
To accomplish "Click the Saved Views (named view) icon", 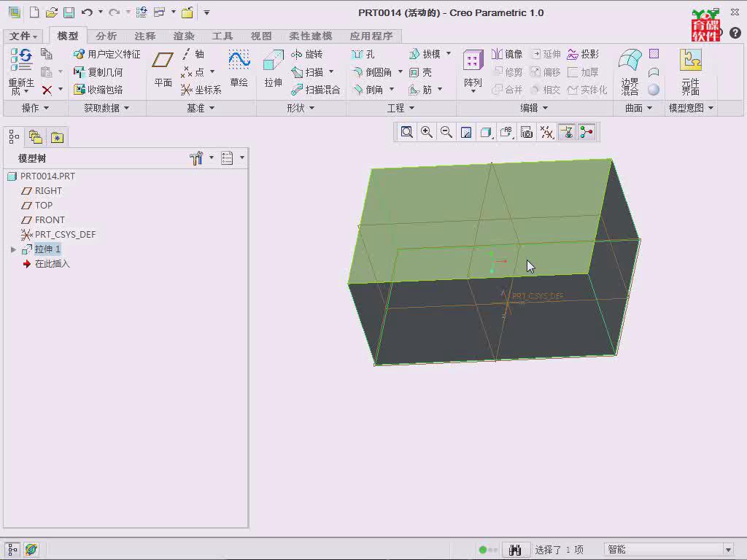I will [x=506, y=132].
